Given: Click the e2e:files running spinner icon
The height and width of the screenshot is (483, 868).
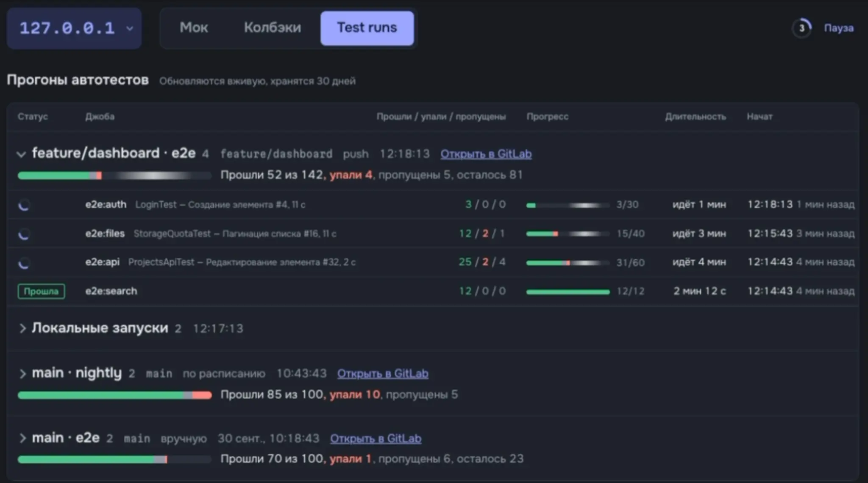Looking at the screenshot, I should tap(24, 234).
